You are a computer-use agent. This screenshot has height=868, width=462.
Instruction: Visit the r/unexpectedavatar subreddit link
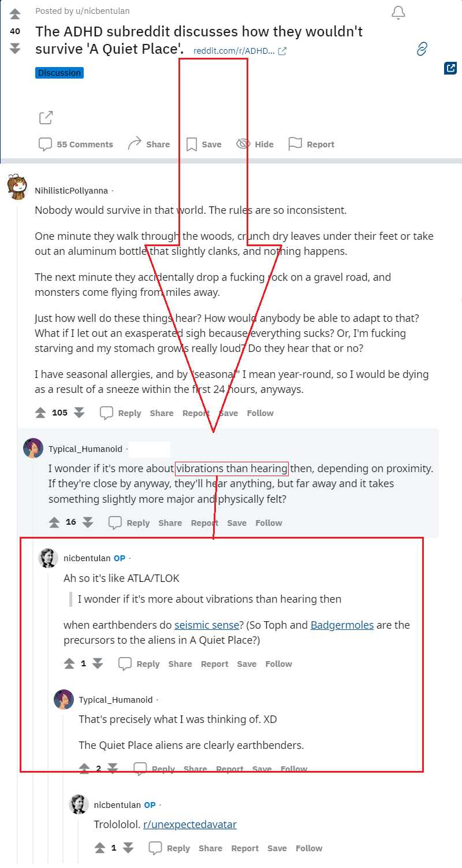click(x=190, y=825)
